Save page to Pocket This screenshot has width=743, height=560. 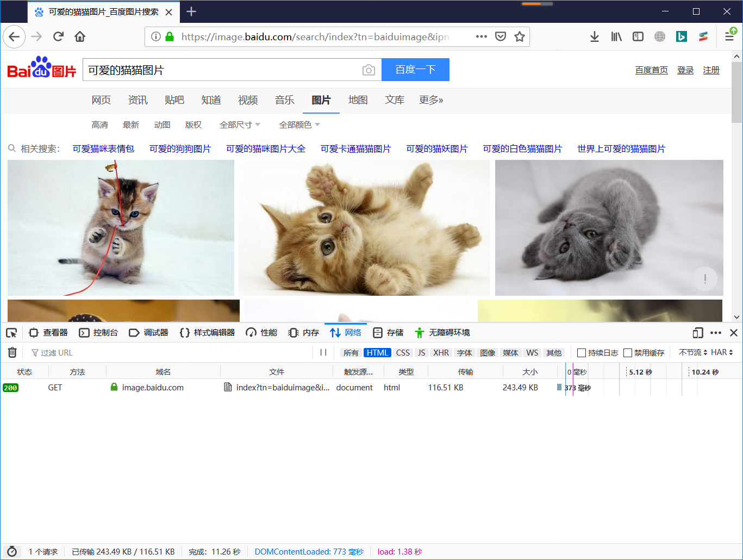click(501, 36)
